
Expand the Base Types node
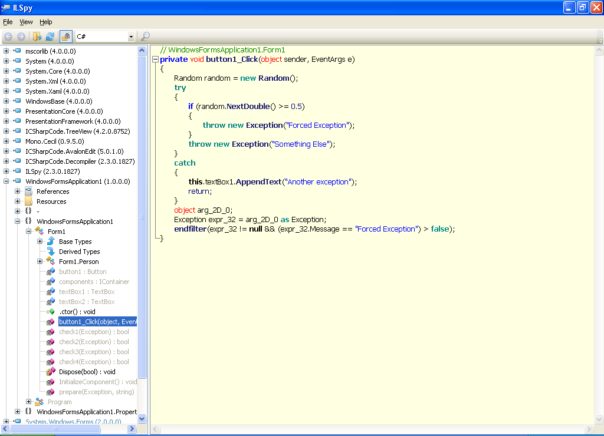(40, 241)
